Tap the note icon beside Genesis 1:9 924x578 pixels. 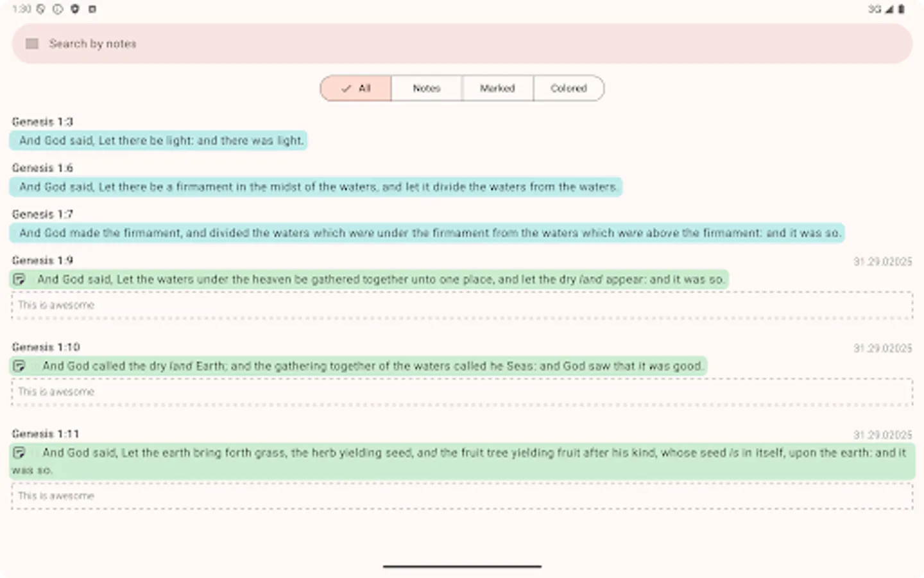[20, 279]
